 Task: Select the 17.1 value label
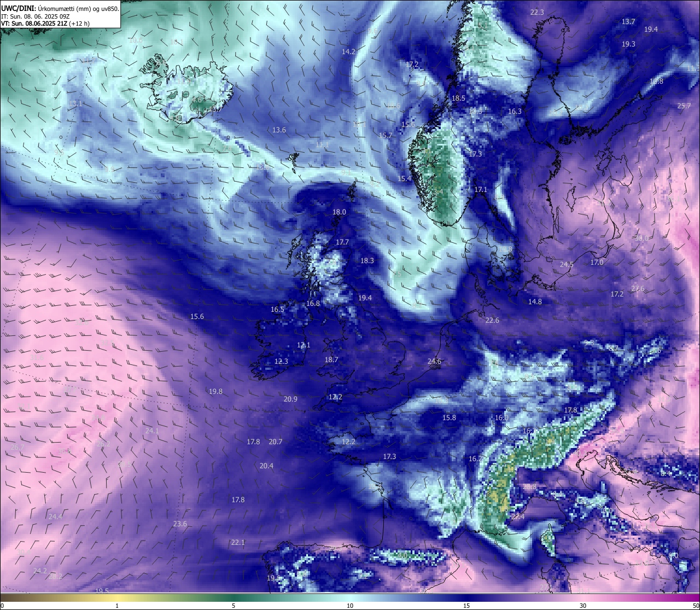tap(480, 190)
